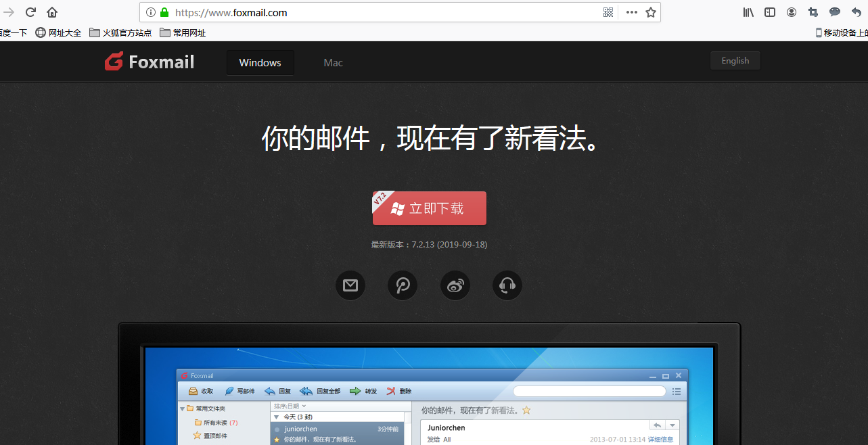The width and height of the screenshot is (868, 445).
Task: Open the envelope mail icon below download
Action: 350,285
